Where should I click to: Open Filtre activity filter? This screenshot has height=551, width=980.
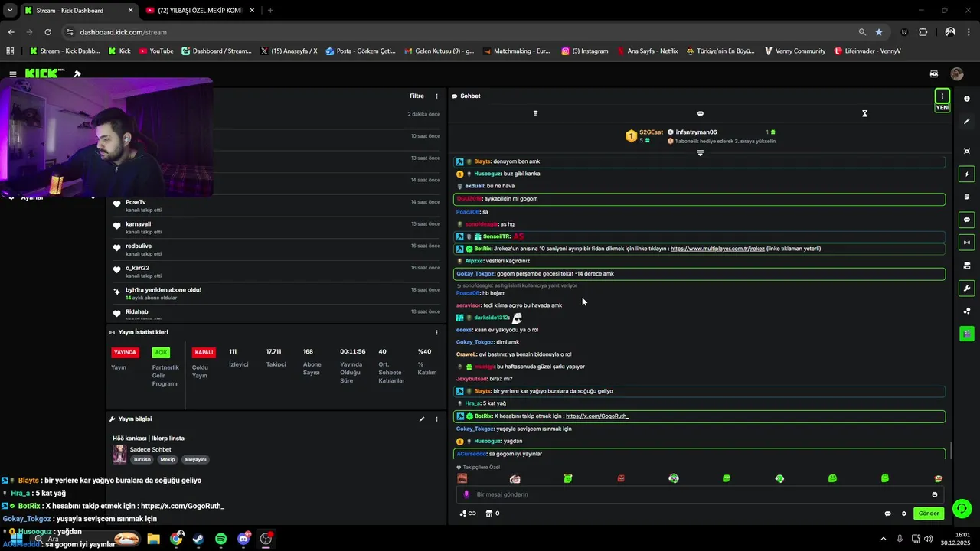[416, 96]
